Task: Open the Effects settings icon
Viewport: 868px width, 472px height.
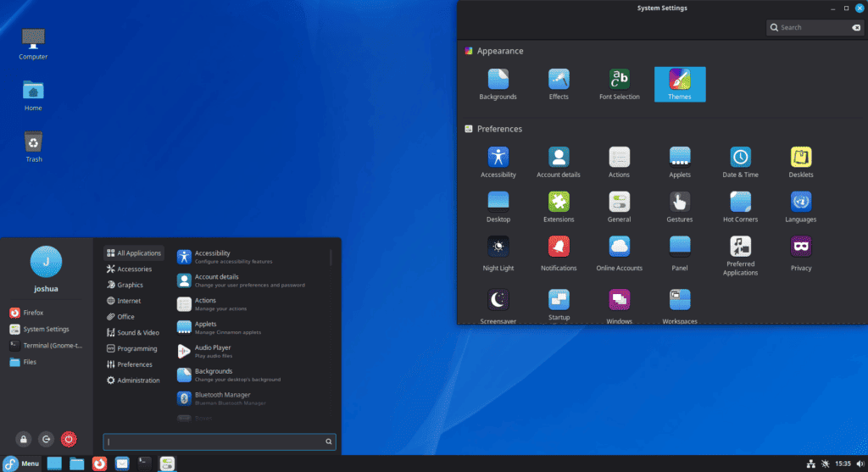Action: click(559, 84)
